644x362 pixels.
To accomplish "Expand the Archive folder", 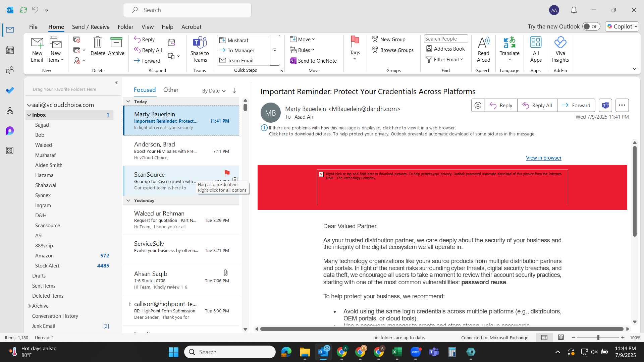I will coord(30,306).
